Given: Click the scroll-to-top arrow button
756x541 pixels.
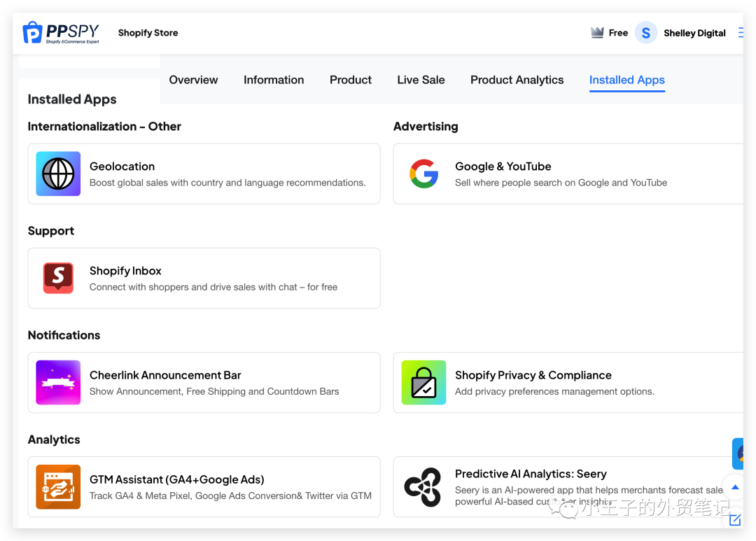Looking at the screenshot, I should pyautogui.click(x=735, y=487).
